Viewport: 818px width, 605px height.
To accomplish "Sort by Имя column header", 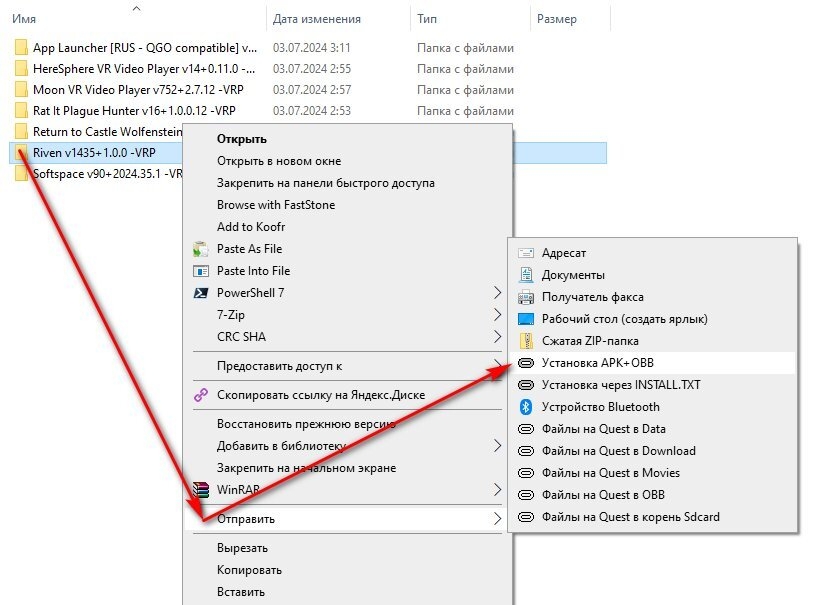I will pyautogui.click(x=24, y=19).
